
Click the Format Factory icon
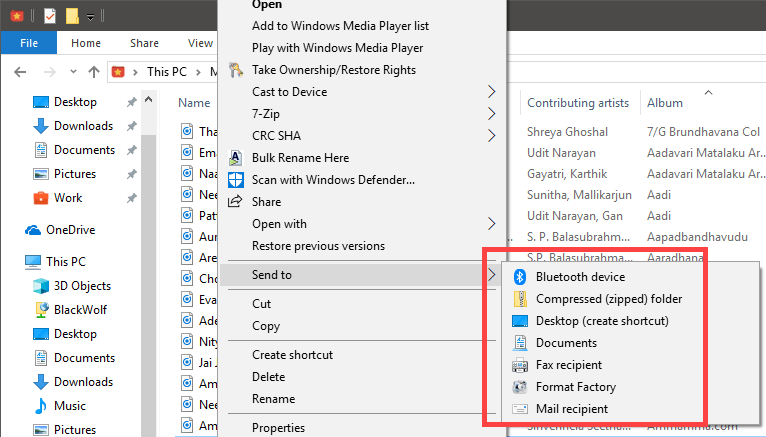point(520,387)
